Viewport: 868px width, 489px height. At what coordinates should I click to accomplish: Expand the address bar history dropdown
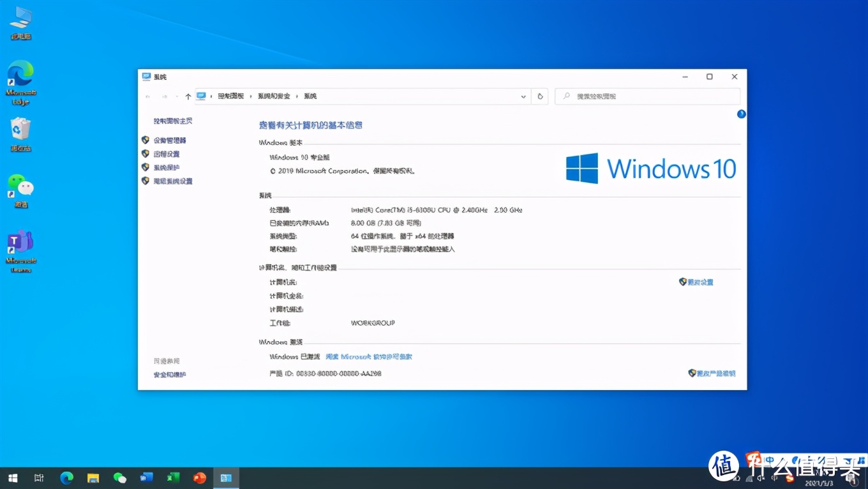tap(523, 96)
